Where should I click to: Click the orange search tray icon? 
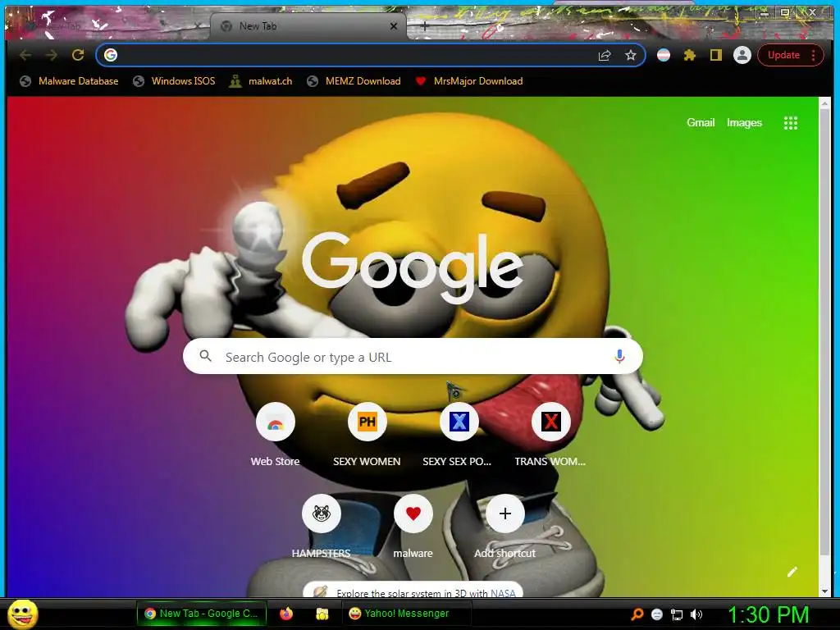click(637, 614)
